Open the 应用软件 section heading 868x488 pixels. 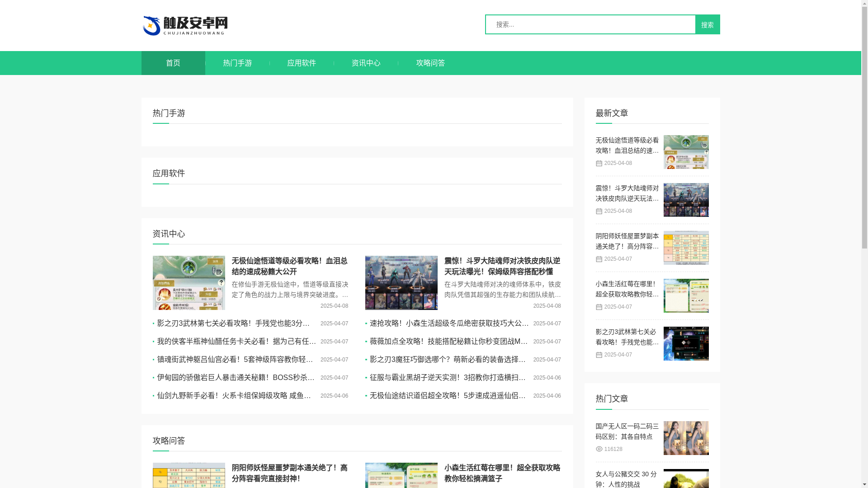(169, 174)
